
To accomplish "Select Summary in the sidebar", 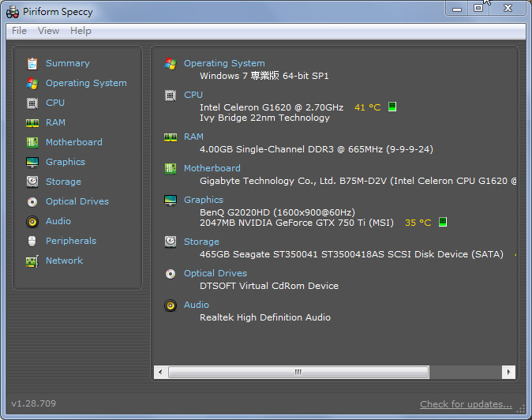I will tap(68, 63).
